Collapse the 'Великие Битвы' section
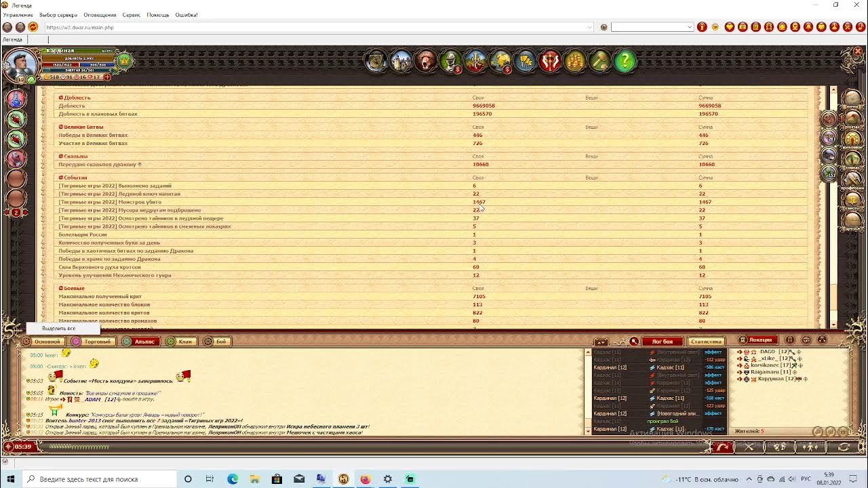Screen dimensions: 868x488 pos(61,127)
